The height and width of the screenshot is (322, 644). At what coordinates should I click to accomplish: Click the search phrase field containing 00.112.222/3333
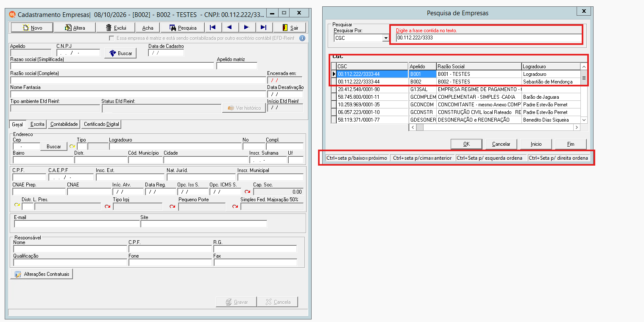coord(489,38)
